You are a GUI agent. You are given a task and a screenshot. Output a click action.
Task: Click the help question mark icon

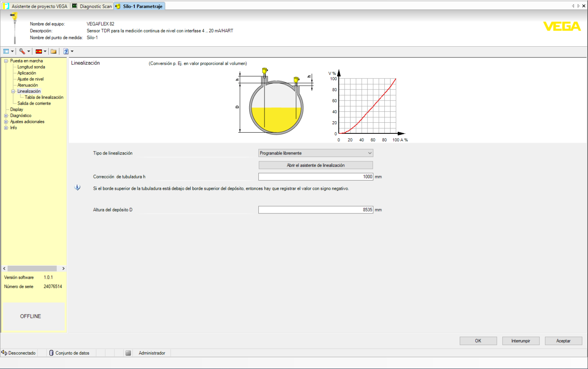[65, 51]
